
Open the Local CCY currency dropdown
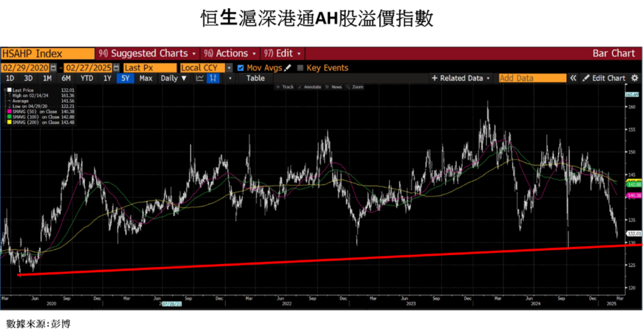point(230,67)
